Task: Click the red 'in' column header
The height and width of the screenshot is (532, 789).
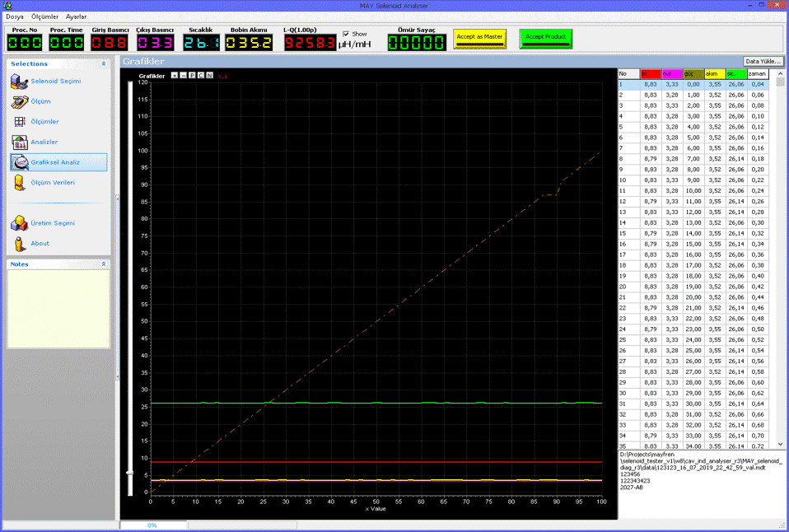Action: coord(651,74)
